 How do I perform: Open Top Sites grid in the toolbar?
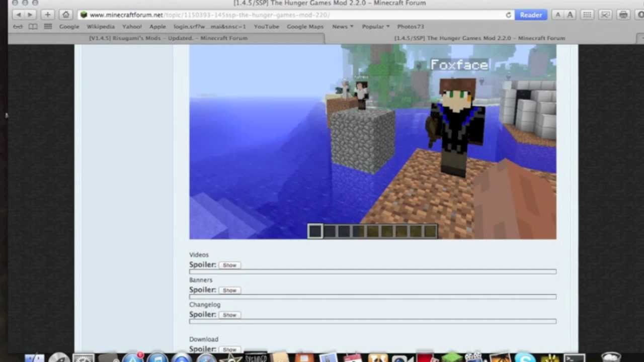point(587,15)
